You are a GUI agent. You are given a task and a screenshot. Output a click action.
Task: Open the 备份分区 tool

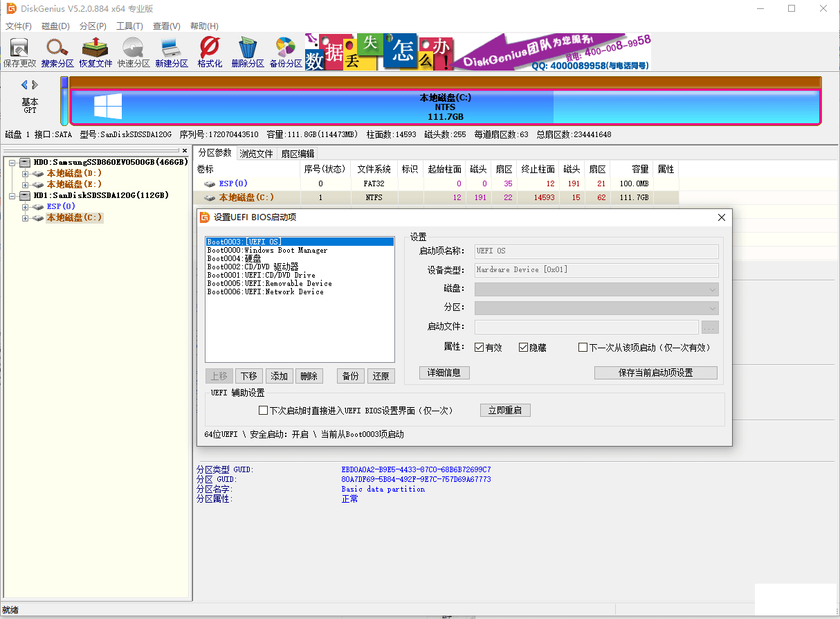[285, 53]
